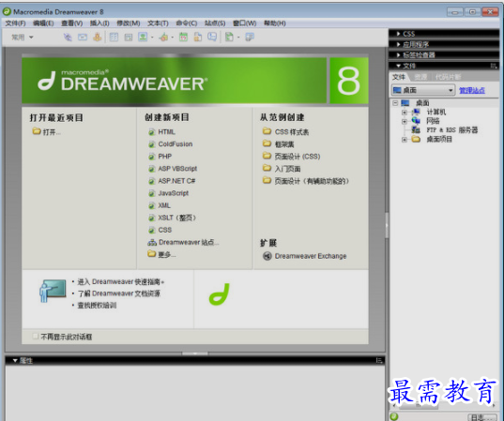This screenshot has width=504, height=421.
Task: Open the 站点(S) menu
Action: pyautogui.click(x=215, y=23)
